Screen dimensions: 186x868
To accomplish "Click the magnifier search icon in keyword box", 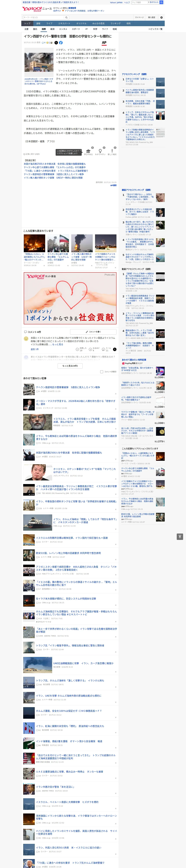I will click(x=66, y=18).
